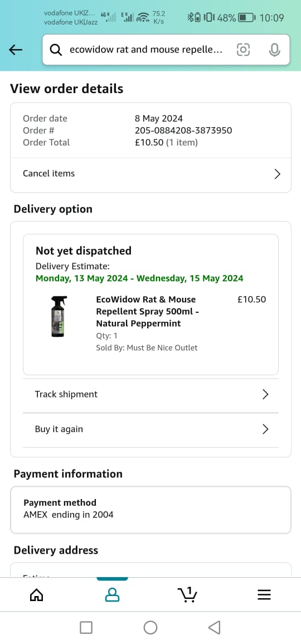Screen dimensions: 301x644
Task: Tap Android back triangle button
Action: pos(215,627)
